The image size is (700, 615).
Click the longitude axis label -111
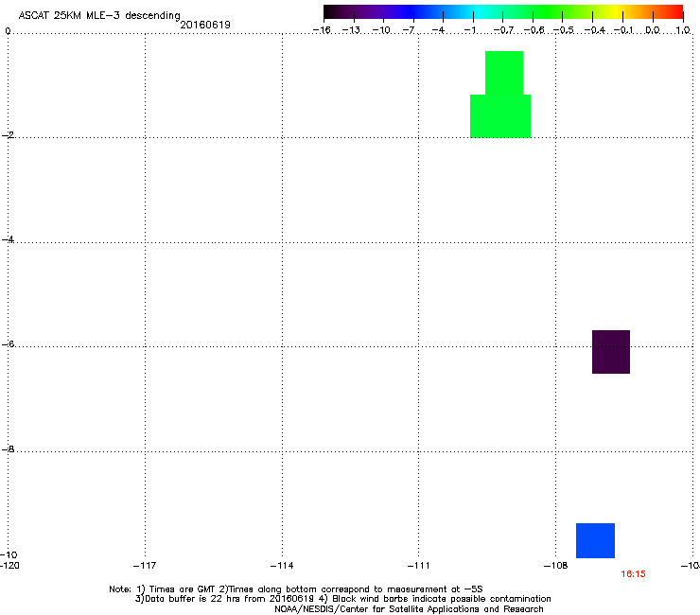click(x=418, y=566)
